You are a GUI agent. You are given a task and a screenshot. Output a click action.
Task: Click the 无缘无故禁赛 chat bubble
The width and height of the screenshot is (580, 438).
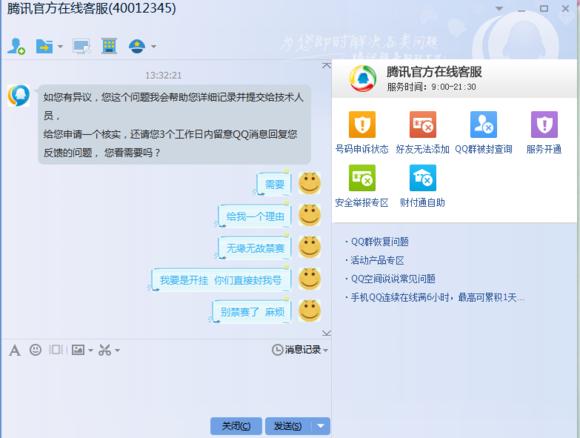coord(254,248)
